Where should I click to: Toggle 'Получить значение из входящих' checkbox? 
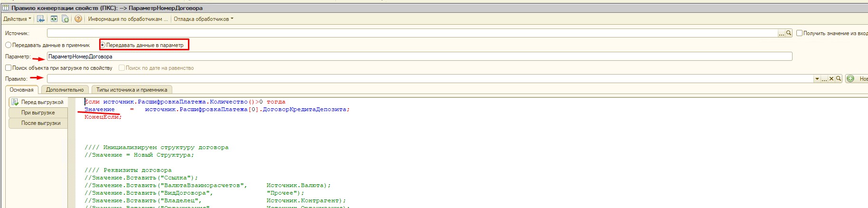tap(799, 33)
